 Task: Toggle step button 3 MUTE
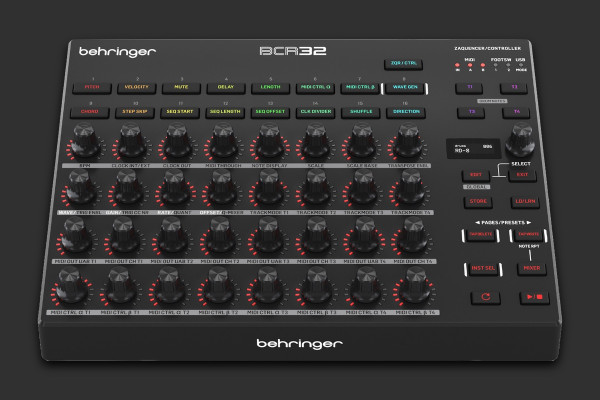tap(181, 88)
